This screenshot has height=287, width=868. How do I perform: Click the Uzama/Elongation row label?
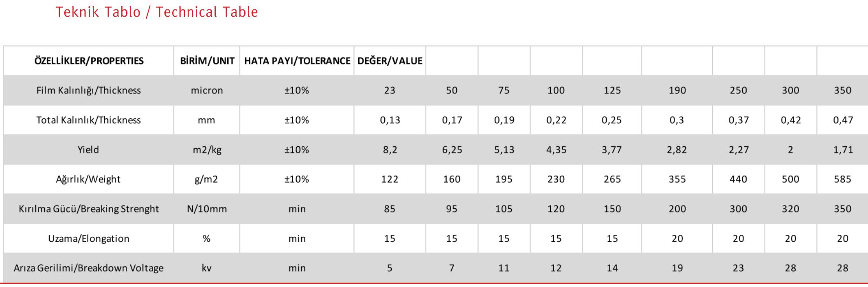[x=88, y=238]
